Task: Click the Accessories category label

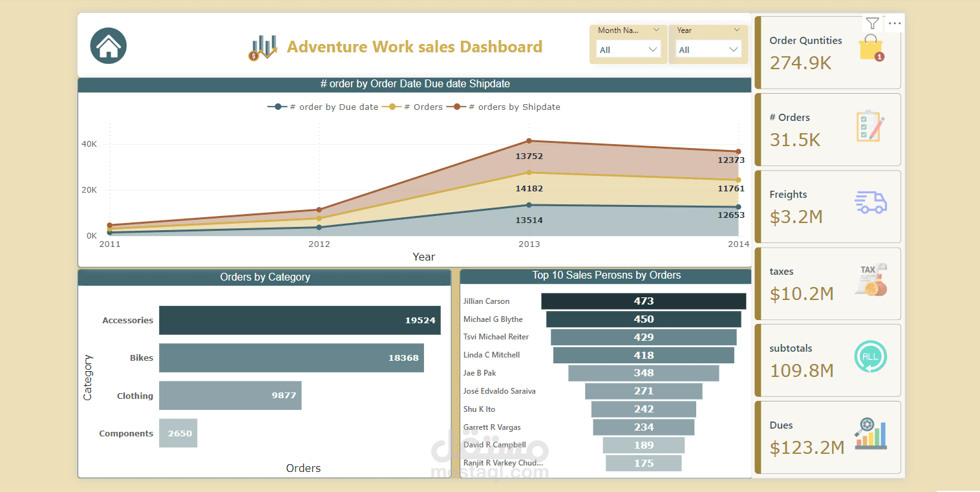Action: (127, 321)
